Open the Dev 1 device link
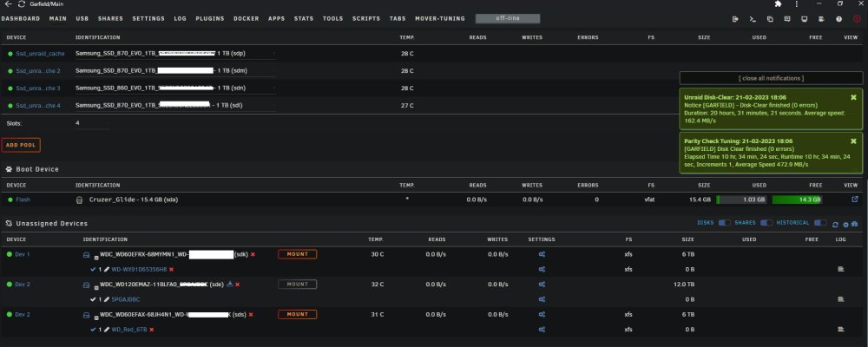Image resolution: width=868 pixels, height=347 pixels. [23, 254]
